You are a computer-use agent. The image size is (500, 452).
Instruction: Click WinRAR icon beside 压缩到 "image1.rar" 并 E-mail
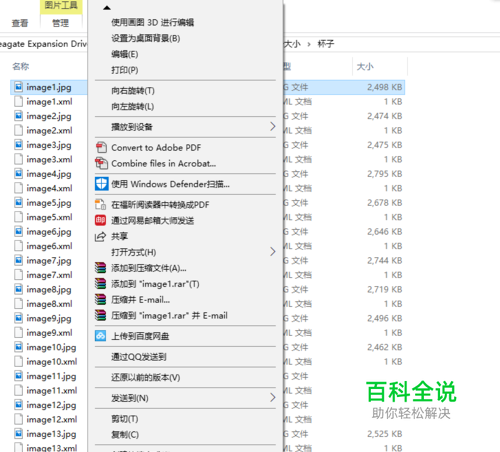click(100, 315)
